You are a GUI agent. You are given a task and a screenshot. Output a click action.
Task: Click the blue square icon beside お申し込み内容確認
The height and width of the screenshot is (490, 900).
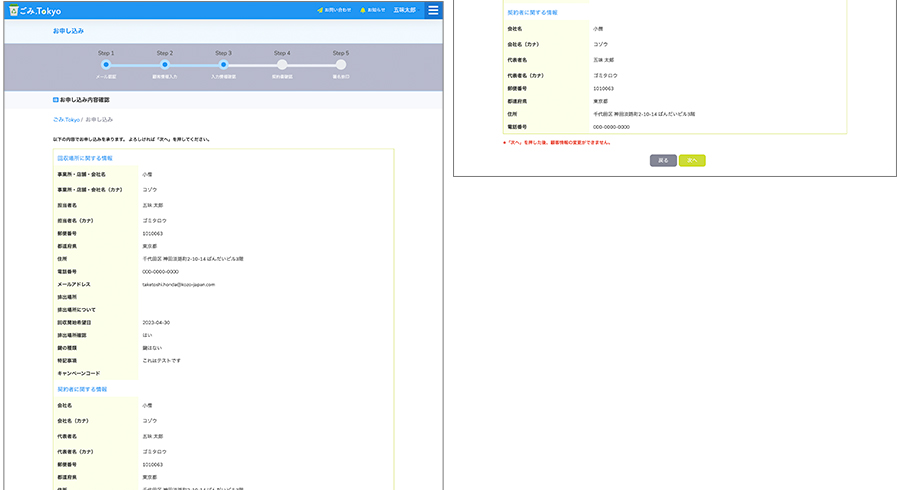(55, 100)
